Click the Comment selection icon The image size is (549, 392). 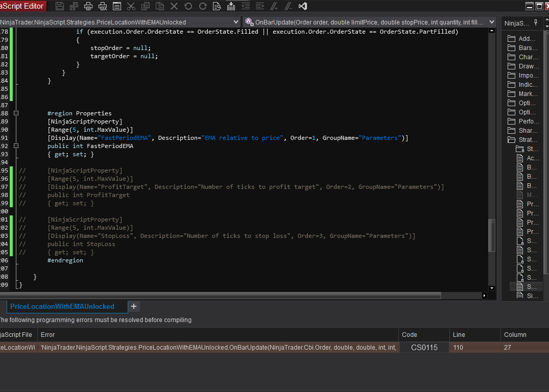(274, 7)
